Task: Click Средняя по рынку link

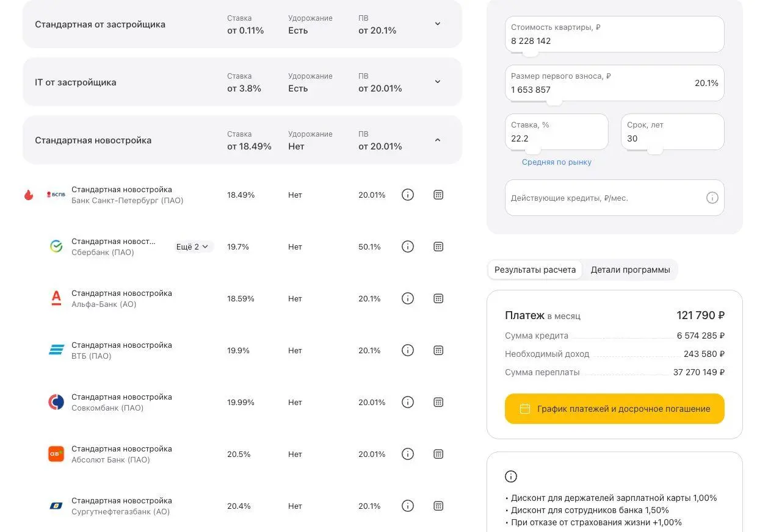Action: [556, 162]
